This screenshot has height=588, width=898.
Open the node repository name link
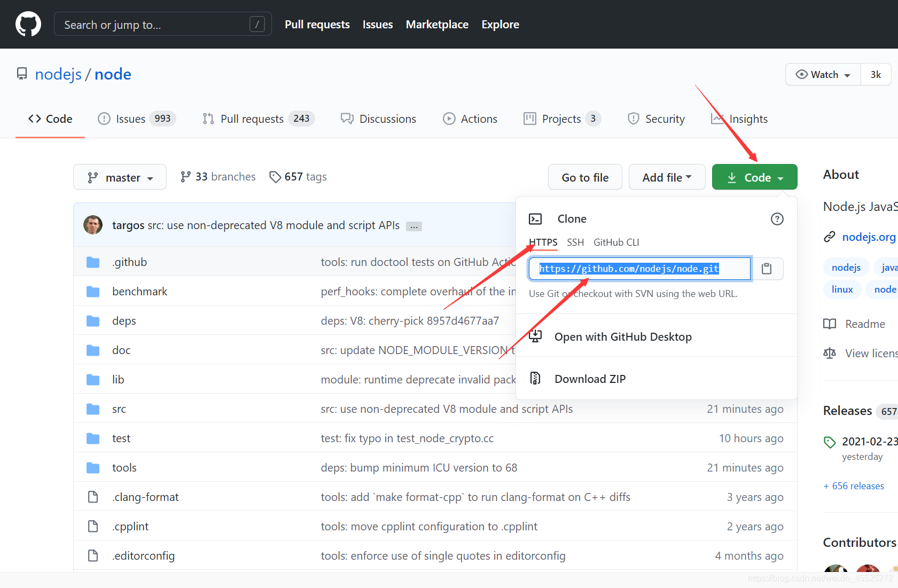pos(113,74)
